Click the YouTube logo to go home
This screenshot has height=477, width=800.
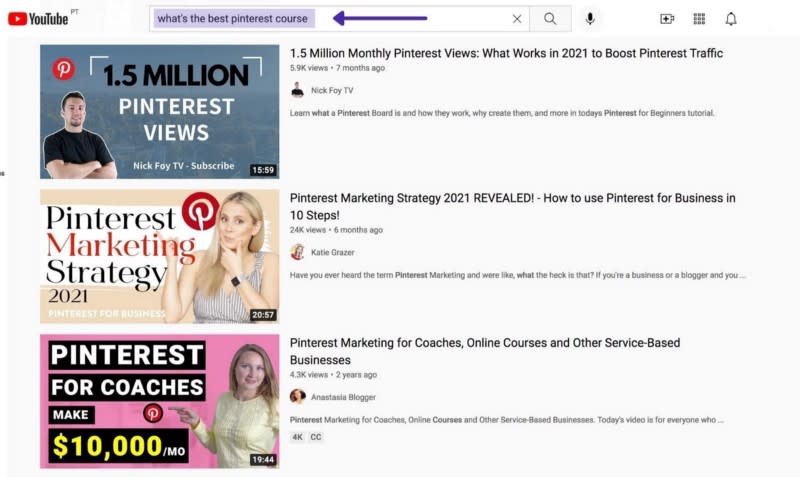38,19
